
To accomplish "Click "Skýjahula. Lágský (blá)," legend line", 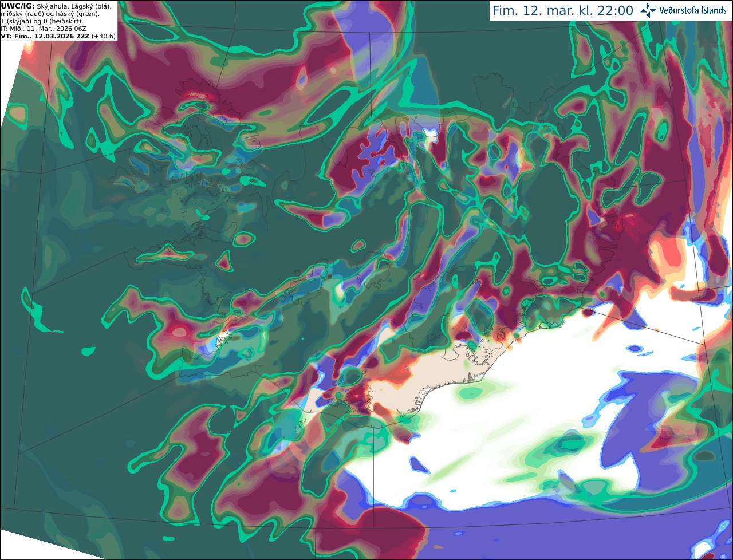I will [74, 7].
